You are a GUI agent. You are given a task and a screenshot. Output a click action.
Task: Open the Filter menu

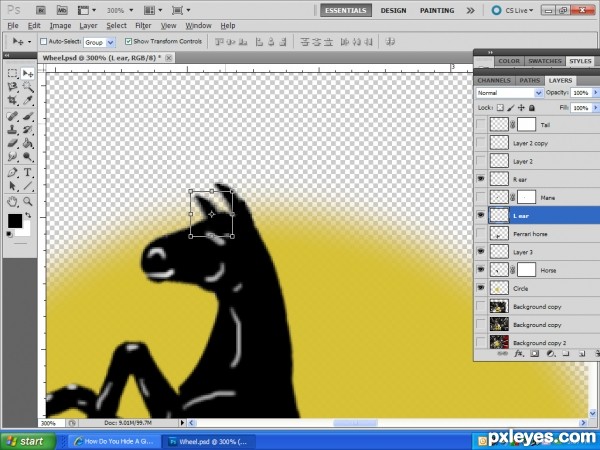pos(143,26)
